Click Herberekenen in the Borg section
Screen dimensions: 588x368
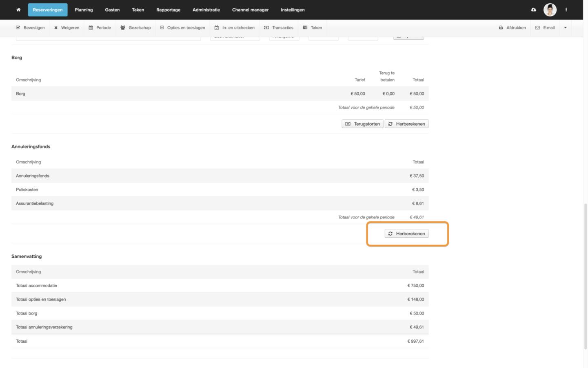[x=406, y=124]
